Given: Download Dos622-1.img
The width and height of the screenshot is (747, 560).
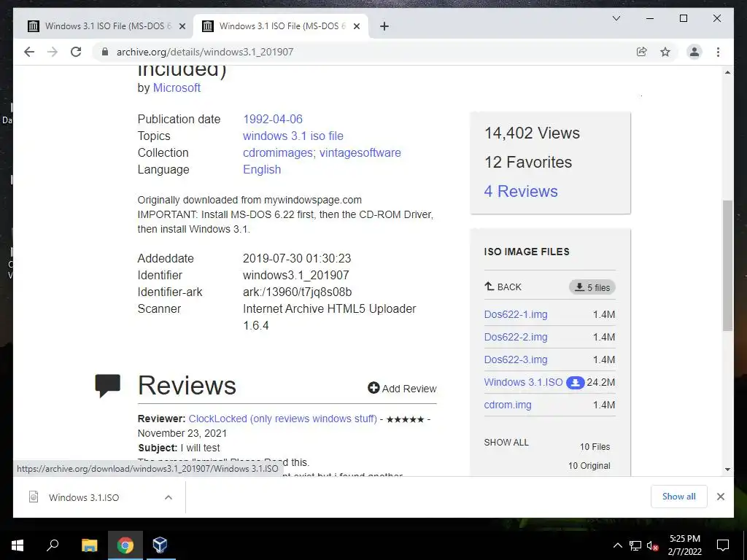Looking at the screenshot, I should 516,314.
